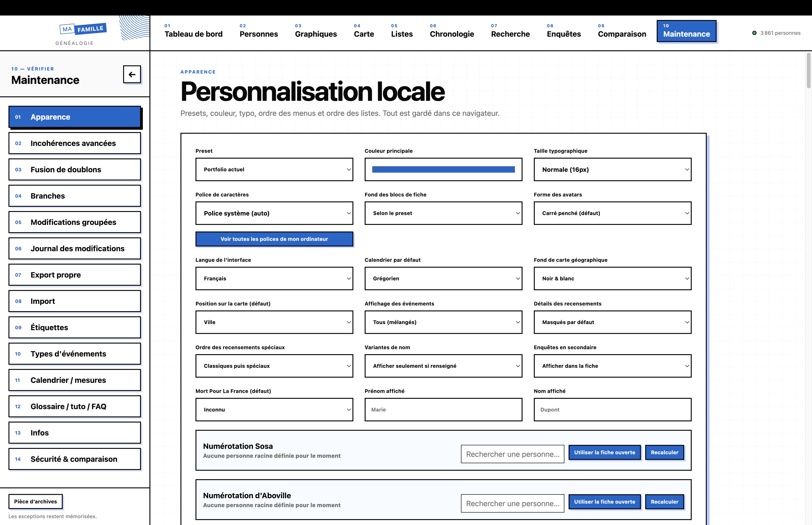The height and width of the screenshot is (525, 812).
Task: Open the Calendrier par défaut dropdown
Action: tap(443, 278)
